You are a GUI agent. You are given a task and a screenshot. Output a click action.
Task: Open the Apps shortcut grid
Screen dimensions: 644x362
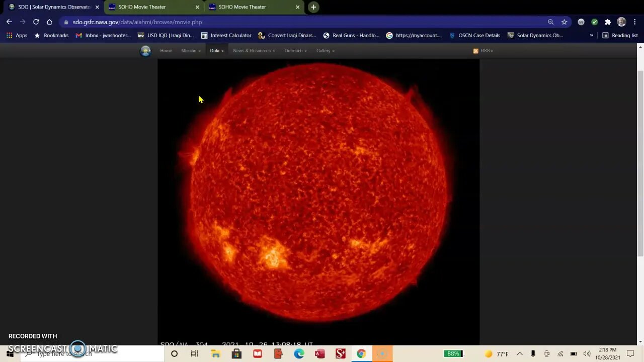17,36
